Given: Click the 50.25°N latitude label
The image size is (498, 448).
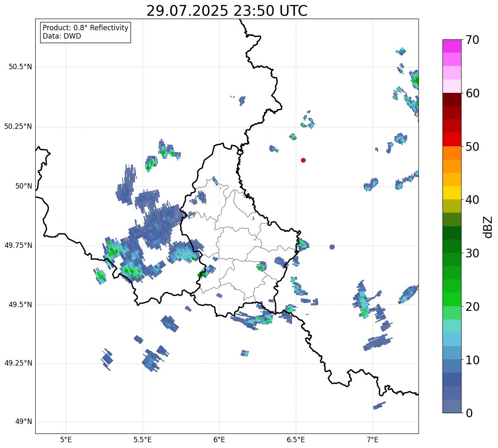Looking at the screenshot, I should 18,126.
